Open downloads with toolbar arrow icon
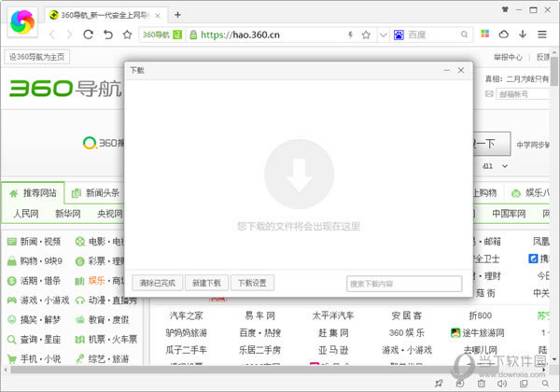 point(523,35)
